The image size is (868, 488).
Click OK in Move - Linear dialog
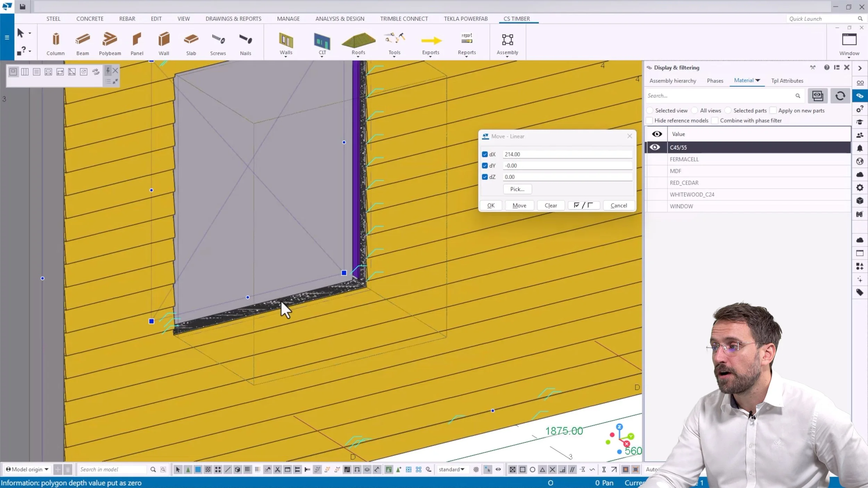point(491,205)
